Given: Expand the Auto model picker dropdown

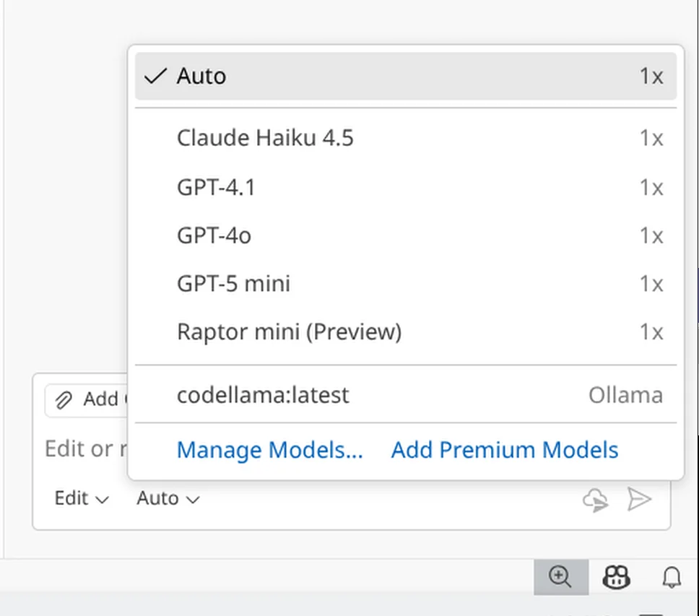Looking at the screenshot, I should point(168,498).
